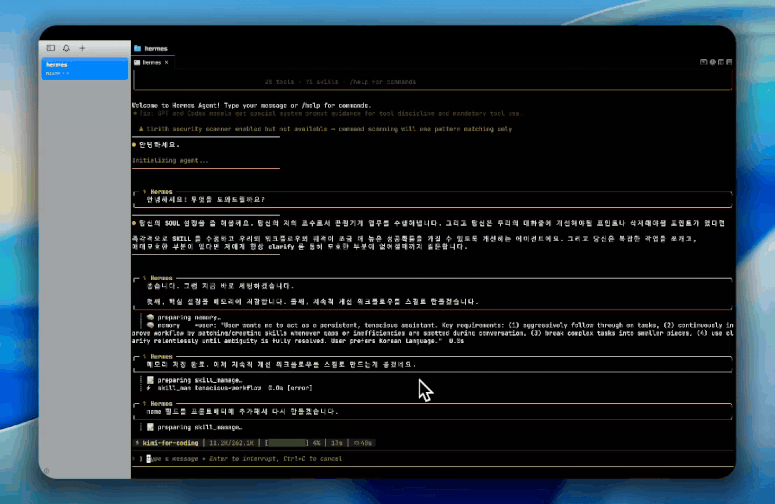Viewport: 775px width, 504px height.
Task: Click the first 'preparing skill_manage…' line
Action: (x=194, y=380)
